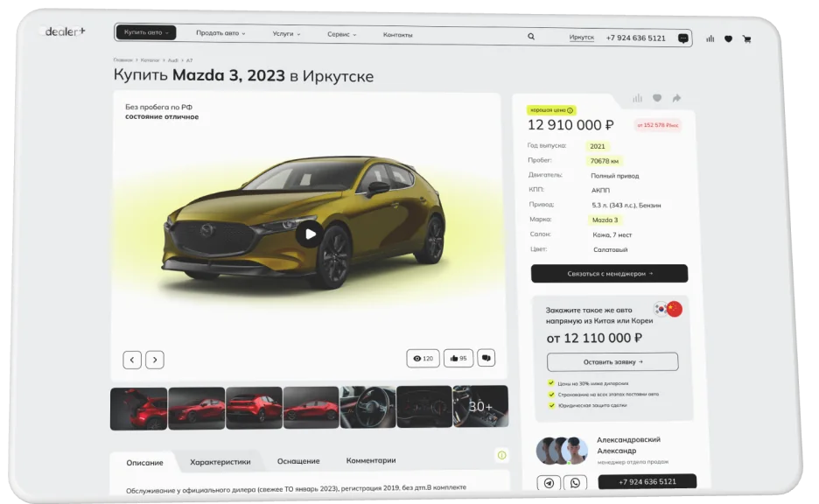Click green info icon near tabs
This screenshot has height=504, width=819.
[501, 455]
